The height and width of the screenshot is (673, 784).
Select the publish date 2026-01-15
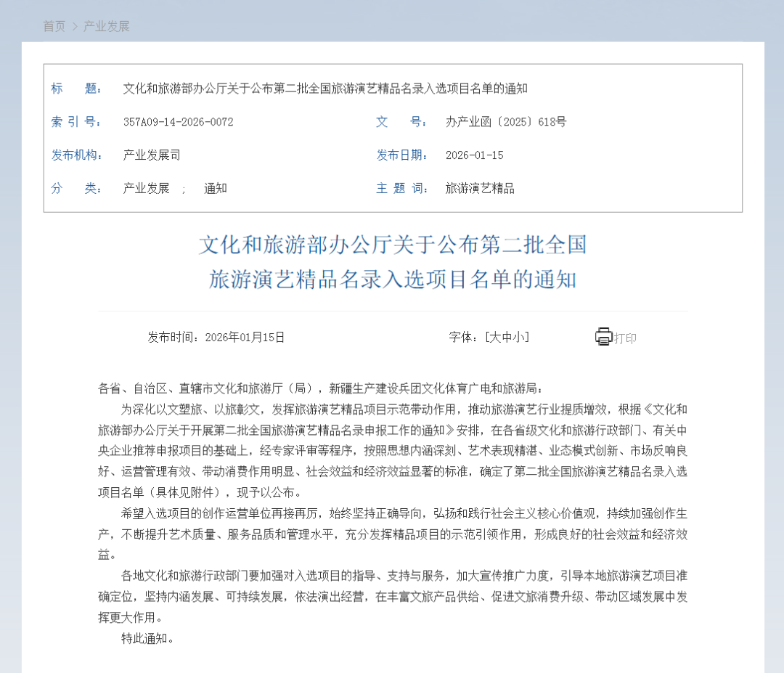point(474,155)
